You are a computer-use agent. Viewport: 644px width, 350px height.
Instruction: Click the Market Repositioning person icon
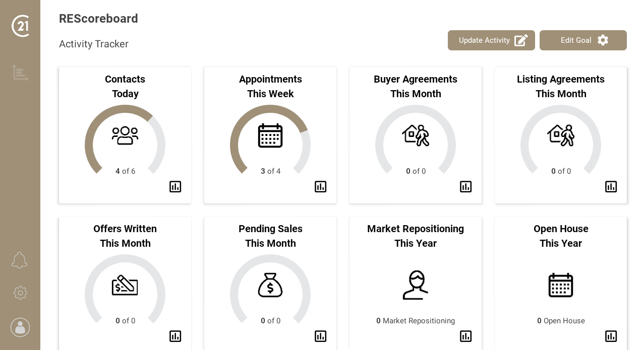416,285
